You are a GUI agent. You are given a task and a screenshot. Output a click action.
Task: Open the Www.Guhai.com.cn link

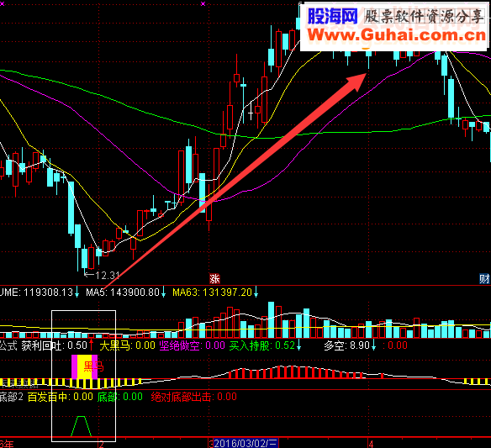pos(397,34)
